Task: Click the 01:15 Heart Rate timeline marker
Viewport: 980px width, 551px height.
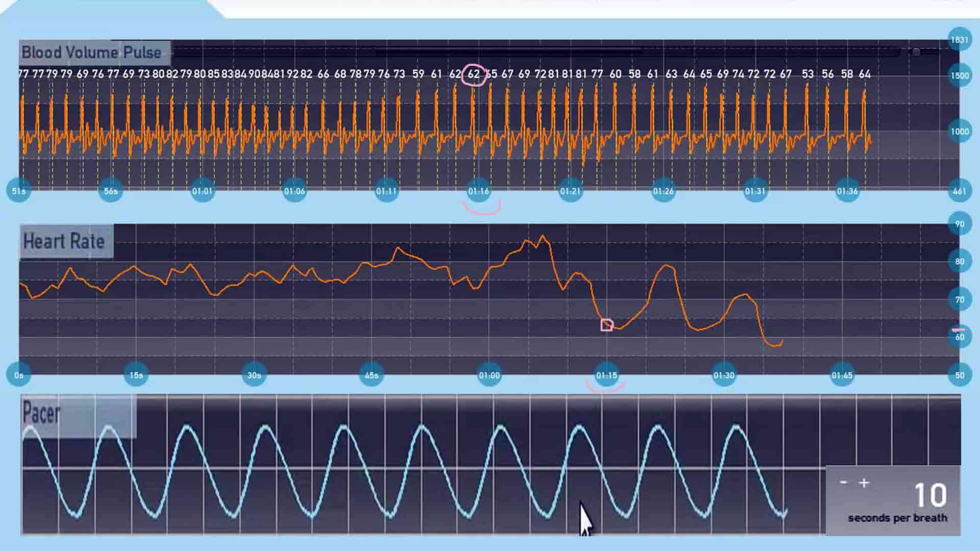Action: click(x=607, y=375)
